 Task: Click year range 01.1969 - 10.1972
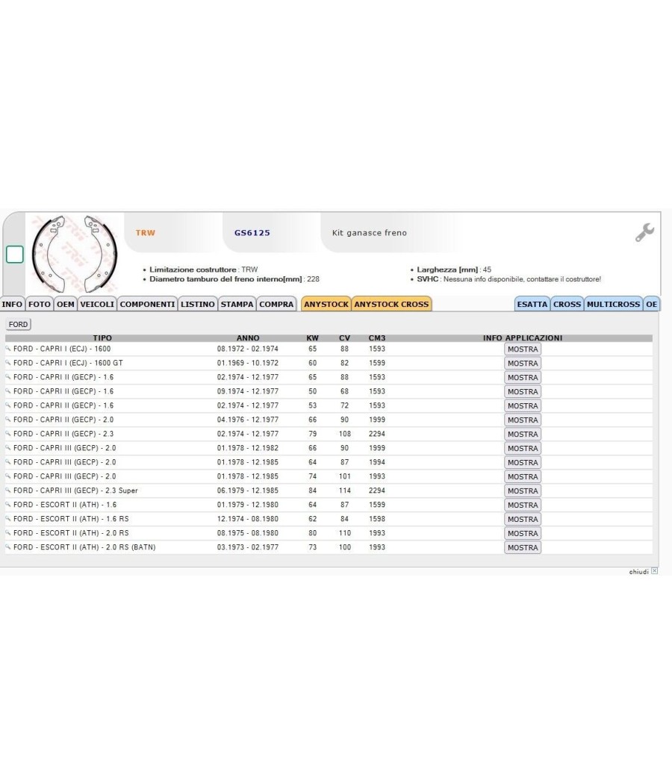(247, 363)
